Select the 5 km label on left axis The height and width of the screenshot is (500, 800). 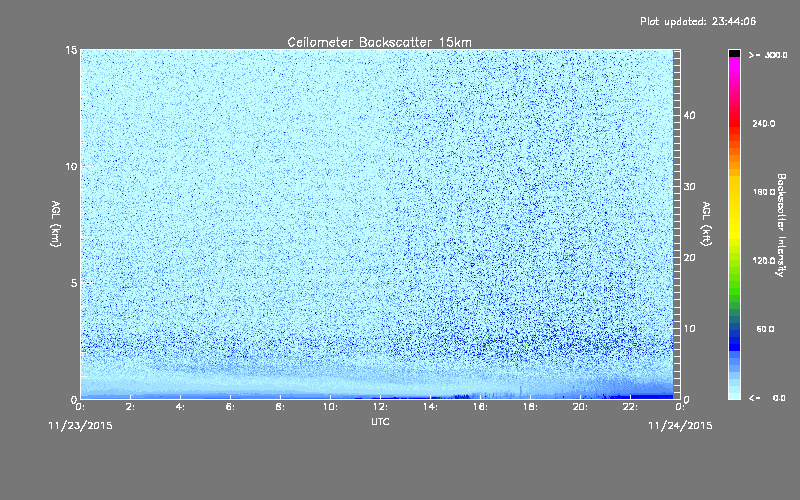tap(74, 283)
